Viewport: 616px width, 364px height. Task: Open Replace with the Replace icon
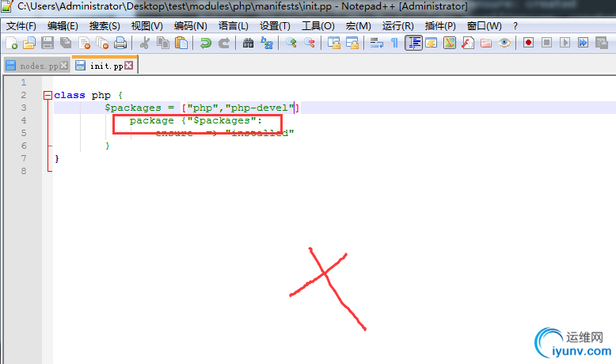click(x=267, y=43)
